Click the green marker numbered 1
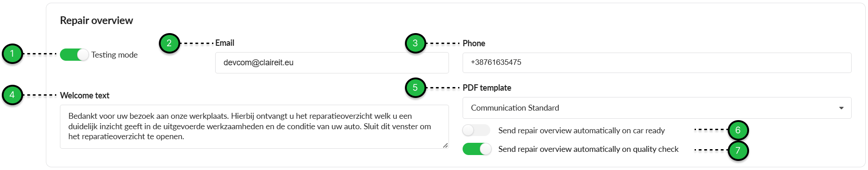 12,54
